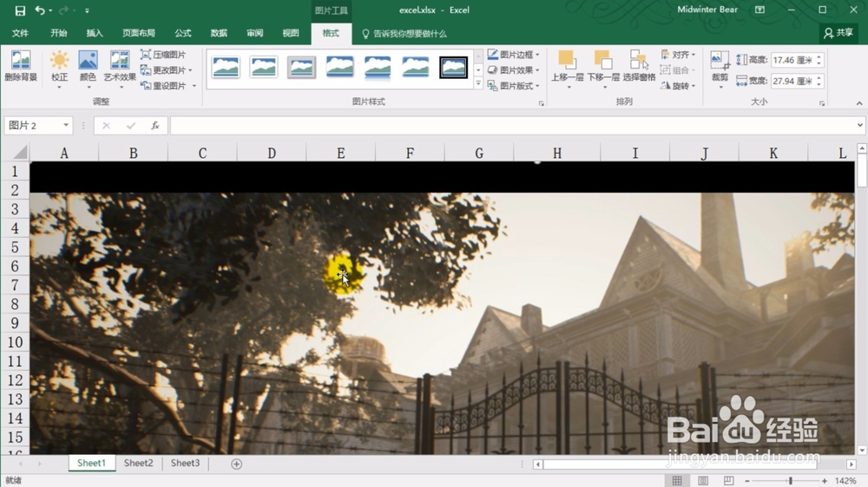Apply the third picture style with gray frame
The image size is (868, 487).
tap(302, 68)
